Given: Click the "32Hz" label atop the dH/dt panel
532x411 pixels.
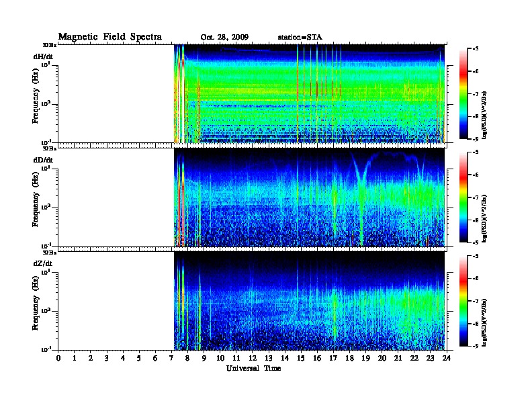Looking at the screenshot, I should coord(50,45).
